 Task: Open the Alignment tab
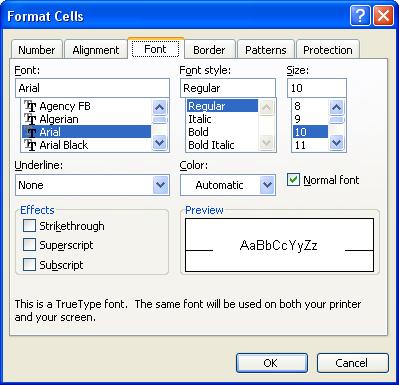(96, 50)
